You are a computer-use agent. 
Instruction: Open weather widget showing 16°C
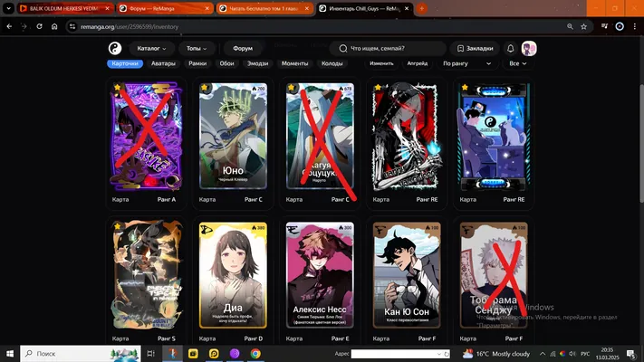(x=496, y=354)
